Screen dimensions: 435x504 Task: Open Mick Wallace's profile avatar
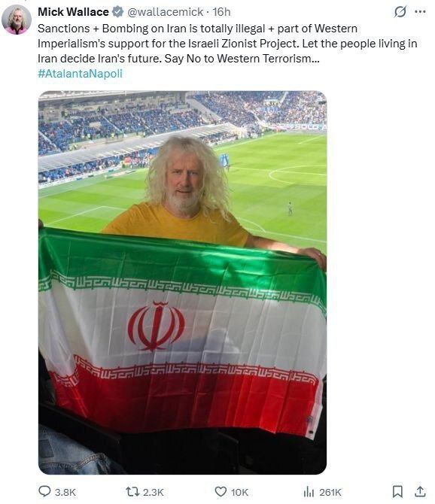click(x=17, y=20)
